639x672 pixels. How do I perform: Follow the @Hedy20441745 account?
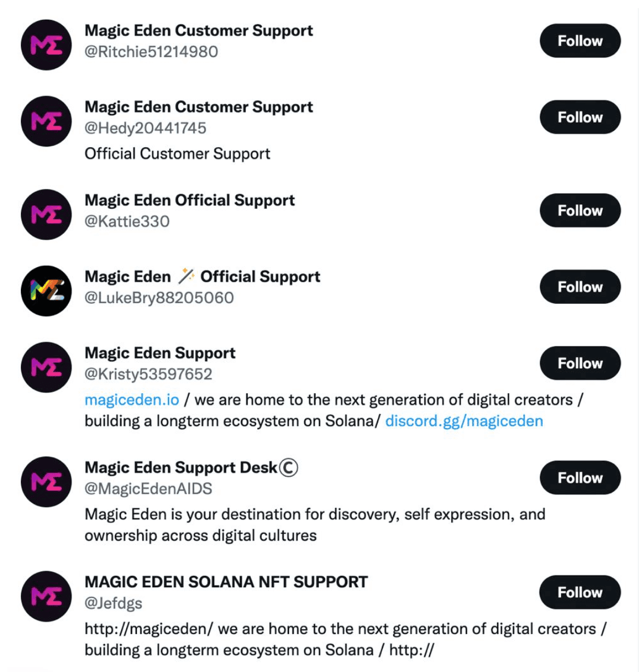pyautogui.click(x=580, y=117)
